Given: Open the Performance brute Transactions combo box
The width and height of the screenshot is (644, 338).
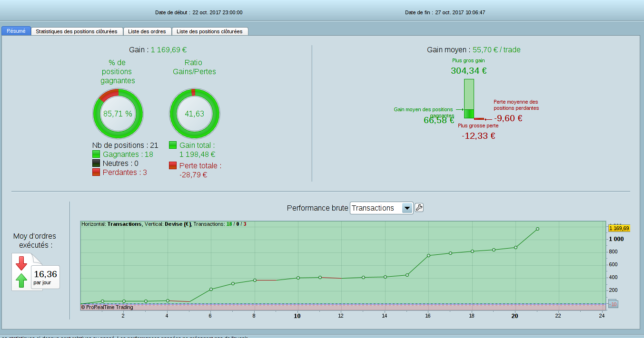Looking at the screenshot, I should click(x=376, y=208).
